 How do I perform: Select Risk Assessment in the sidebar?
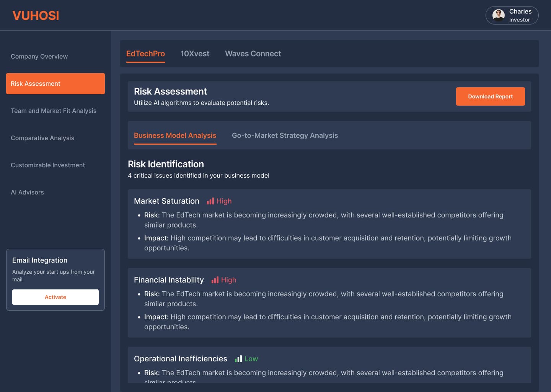(55, 83)
